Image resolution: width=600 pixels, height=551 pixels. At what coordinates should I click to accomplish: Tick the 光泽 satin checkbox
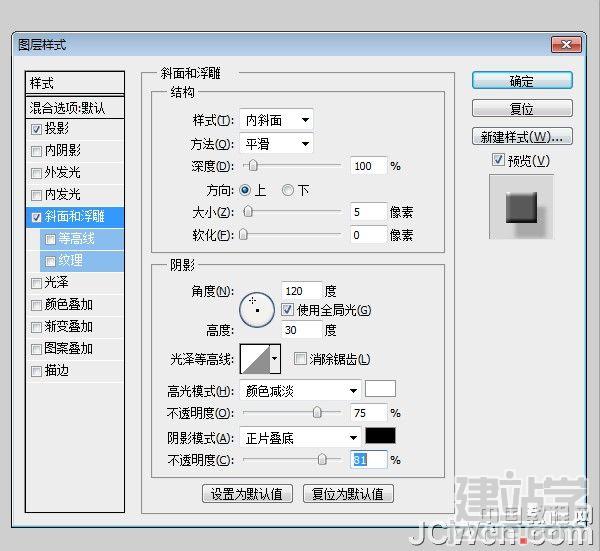(x=36, y=283)
